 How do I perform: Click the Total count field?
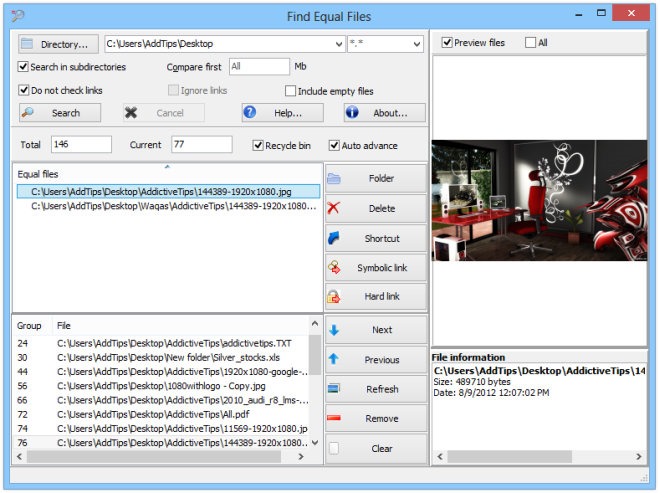tap(81, 144)
